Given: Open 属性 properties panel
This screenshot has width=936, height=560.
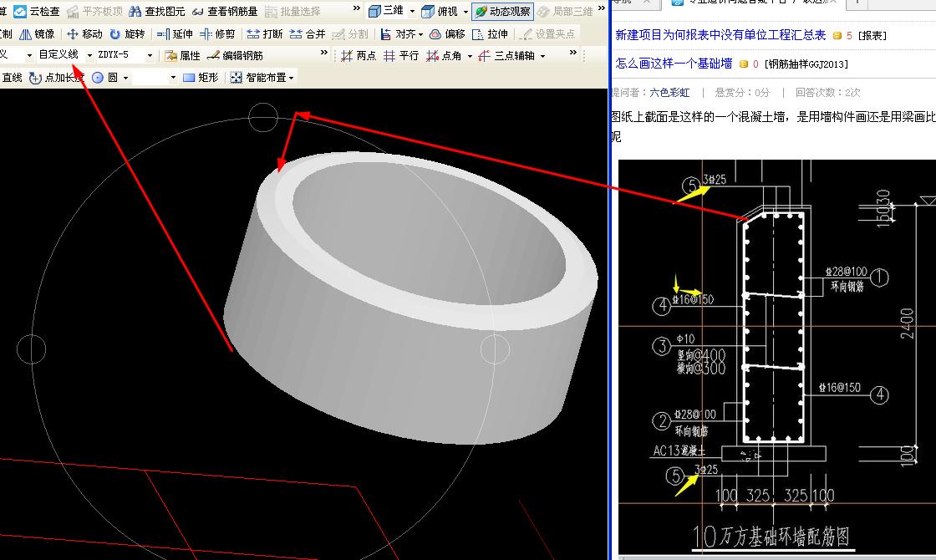Looking at the screenshot, I should pos(183,55).
